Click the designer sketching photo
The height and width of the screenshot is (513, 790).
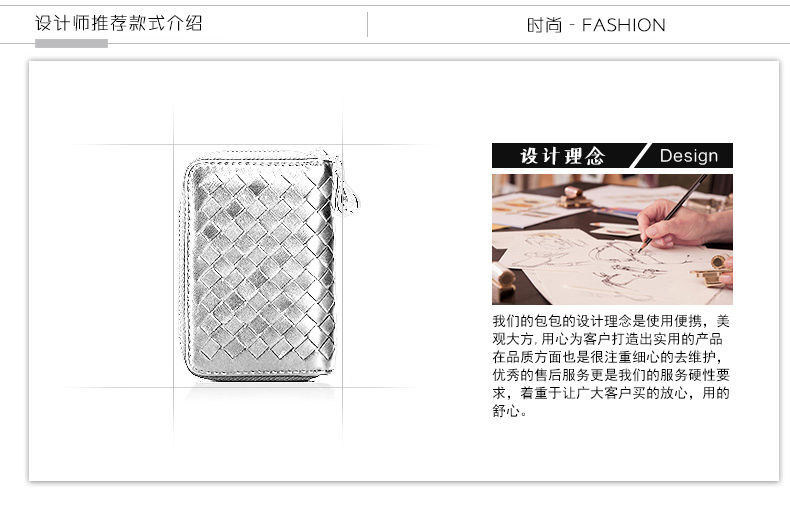(x=612, y=239)
